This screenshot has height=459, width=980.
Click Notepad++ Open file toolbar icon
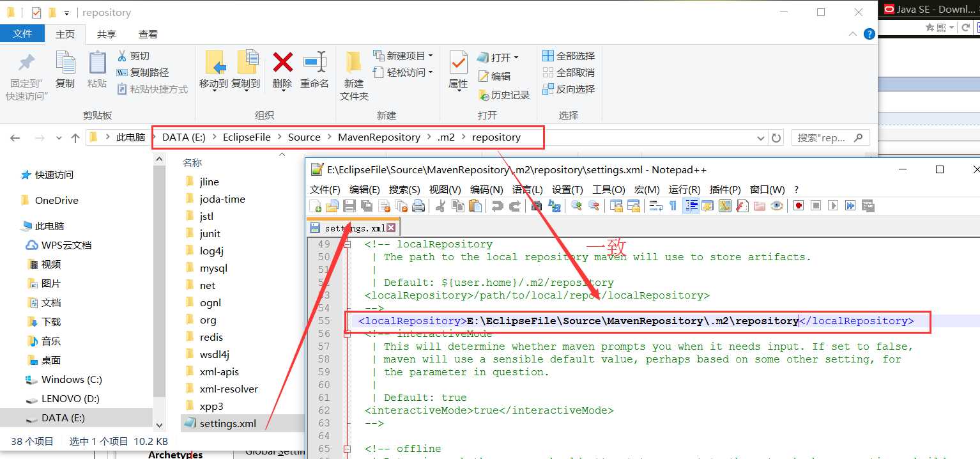tap(332, 206)
